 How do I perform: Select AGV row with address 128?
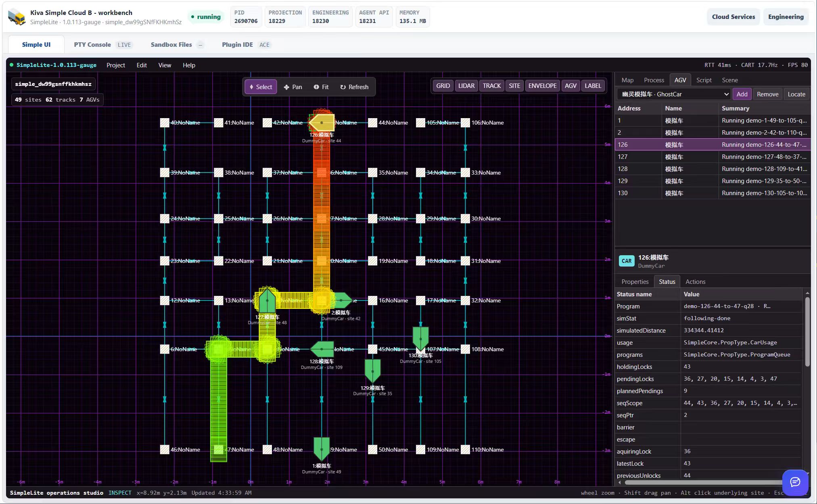click(x=713, y=169)
